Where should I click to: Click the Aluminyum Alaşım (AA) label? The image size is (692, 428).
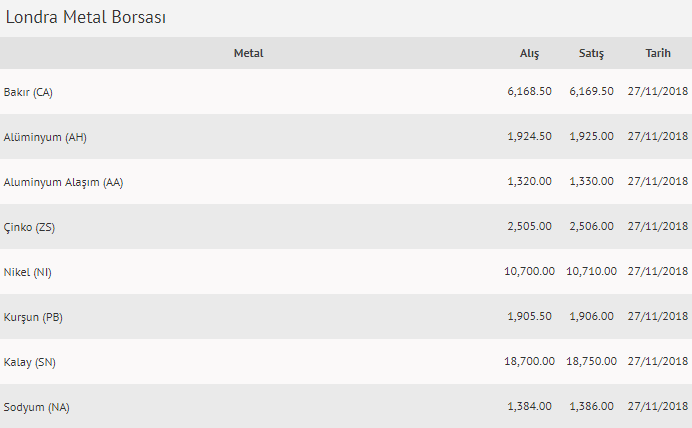click(x=63, y=182)
